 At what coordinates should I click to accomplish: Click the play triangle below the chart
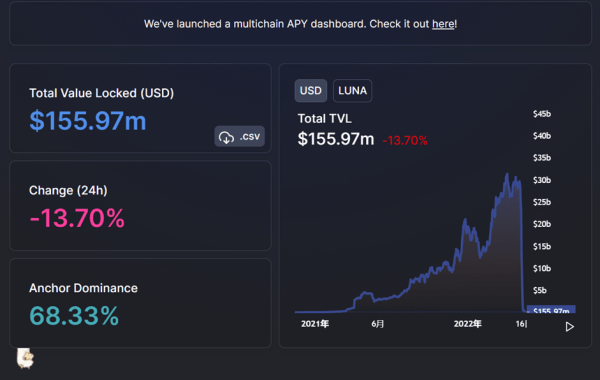coord(569,326)
